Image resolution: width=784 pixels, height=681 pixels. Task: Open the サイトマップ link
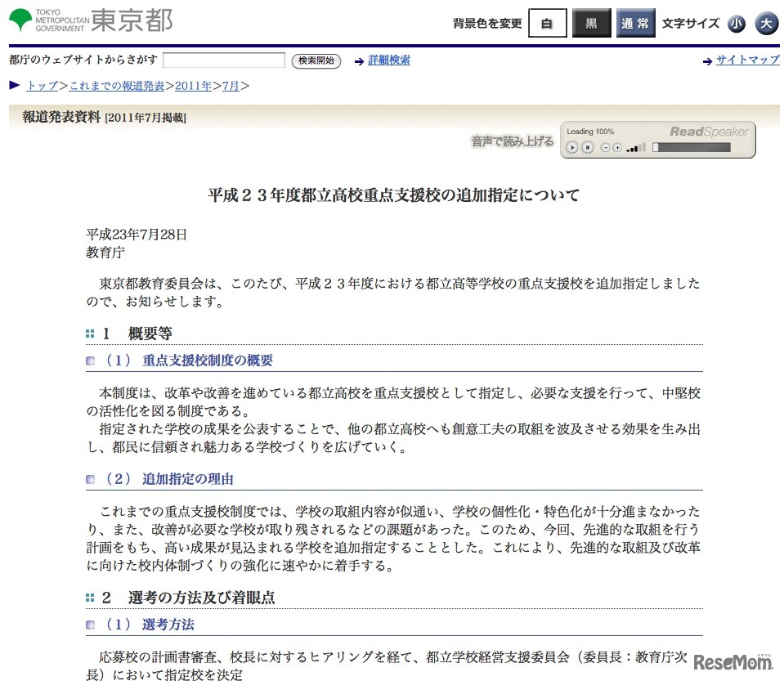pyautogui.click(x=746, y=60)
